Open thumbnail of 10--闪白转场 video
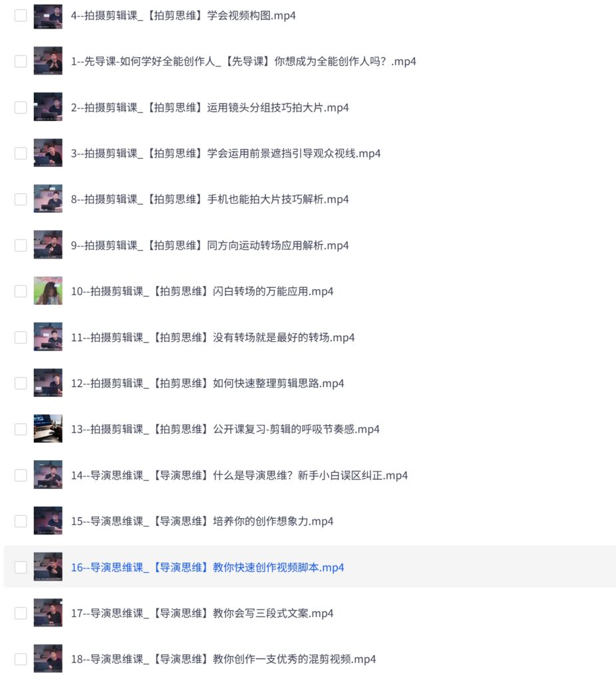 [x=48, y=291]
